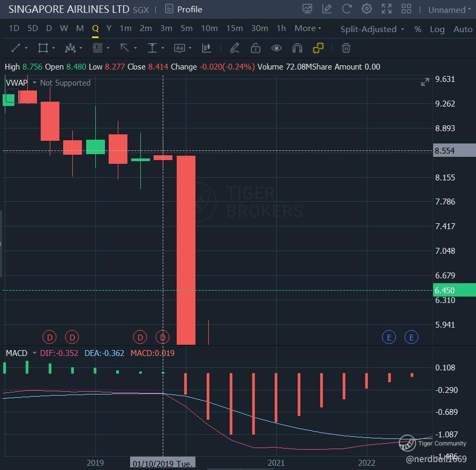Screen dimensions: 476x470
Task: Click the 6.450 current price label
Action: click(x=454, y=290)
